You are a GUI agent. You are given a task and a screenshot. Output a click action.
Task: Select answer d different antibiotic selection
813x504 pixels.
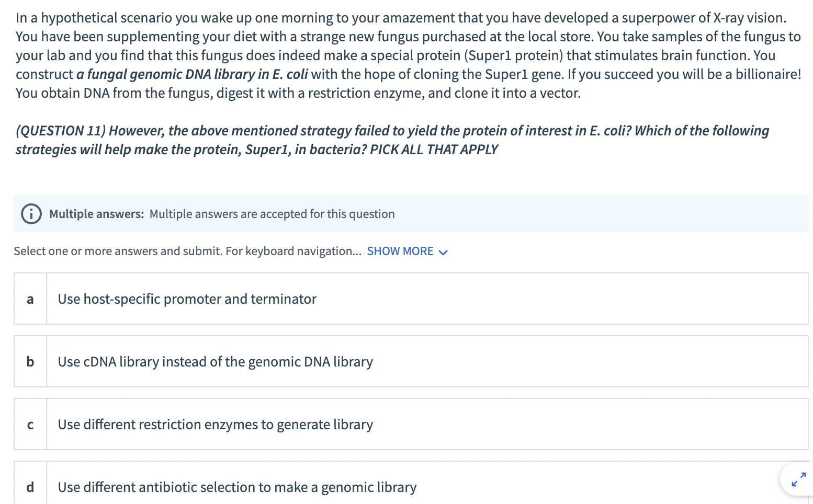[237, 487]
